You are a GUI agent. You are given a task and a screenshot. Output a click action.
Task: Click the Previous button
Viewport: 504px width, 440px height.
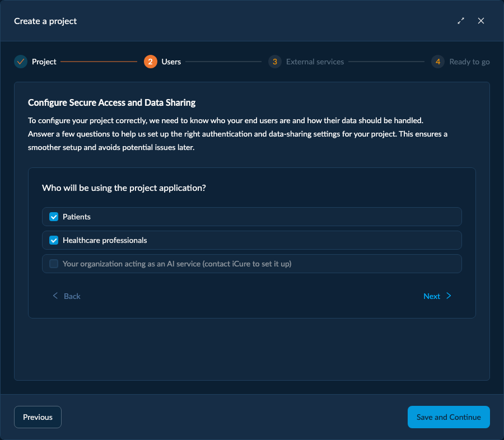[x=38, y=417]
